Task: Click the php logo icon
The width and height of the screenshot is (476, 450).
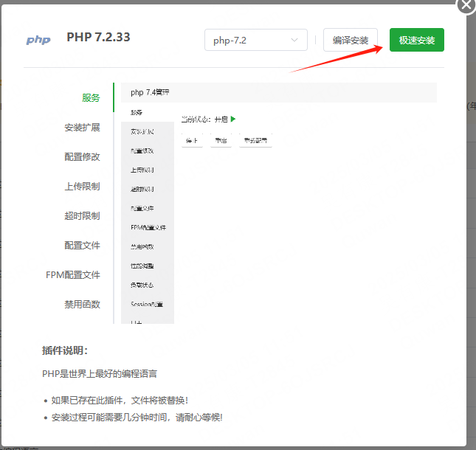Action: (38, 40)
